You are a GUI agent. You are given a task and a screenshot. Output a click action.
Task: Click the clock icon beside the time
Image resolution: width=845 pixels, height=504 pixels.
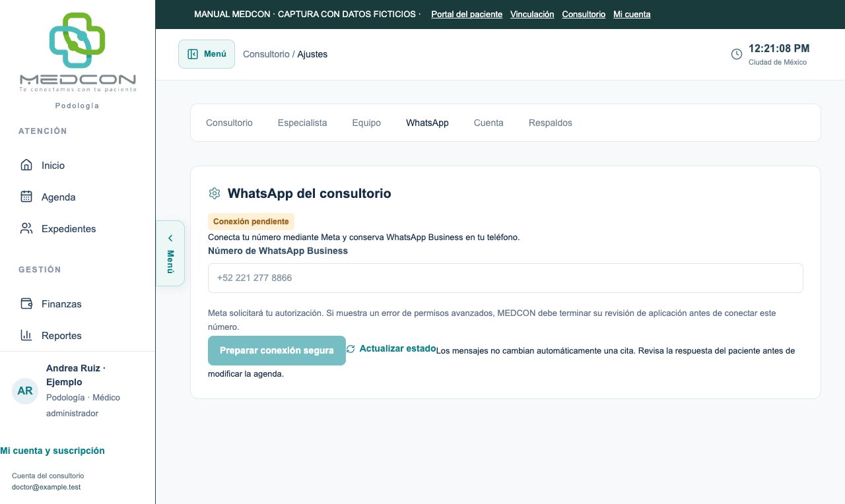737,54
